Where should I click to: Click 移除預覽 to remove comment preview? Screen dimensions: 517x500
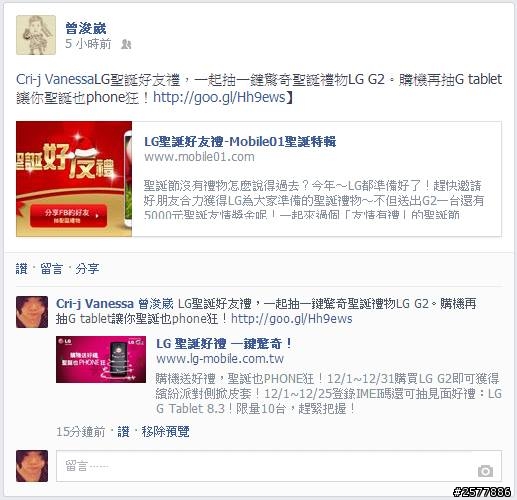tap(165, 431)
